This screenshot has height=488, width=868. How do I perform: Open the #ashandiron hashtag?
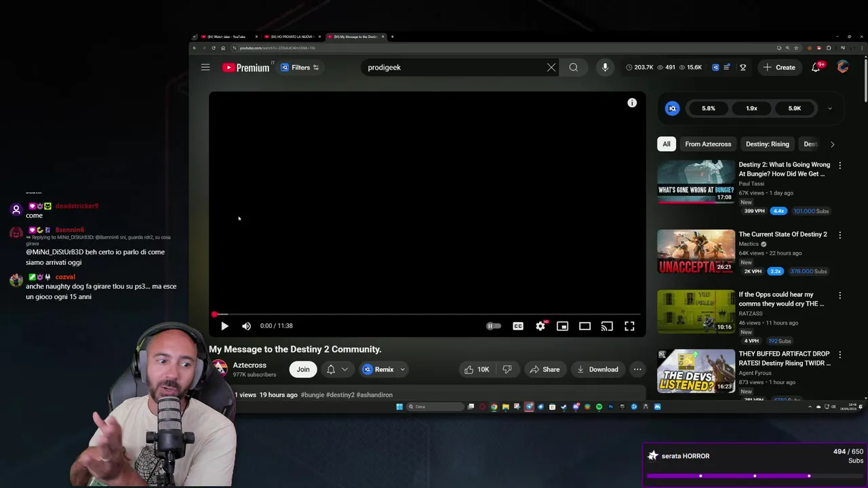[374, 394]
